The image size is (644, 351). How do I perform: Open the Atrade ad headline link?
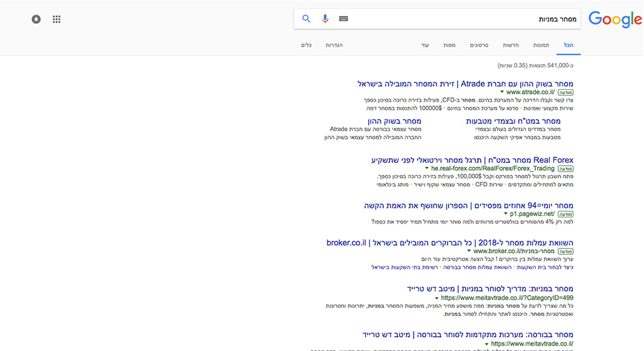point(465,84)
